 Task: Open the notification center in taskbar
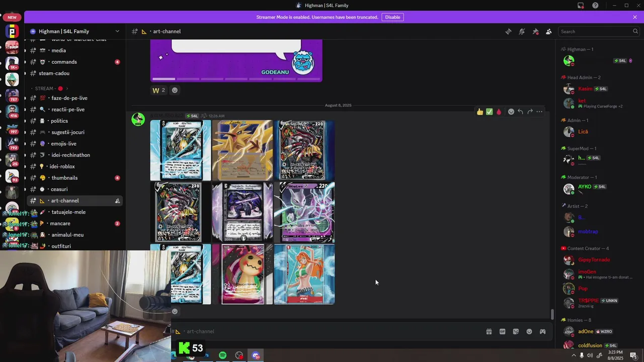pos(633,355)
